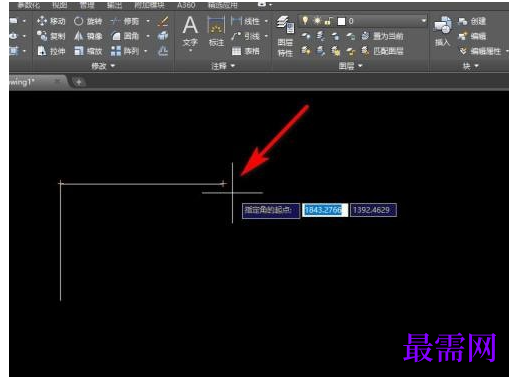Close the Drawing1 file tab
This screenshot has width=515, height=379.
[x=57, y=81]
